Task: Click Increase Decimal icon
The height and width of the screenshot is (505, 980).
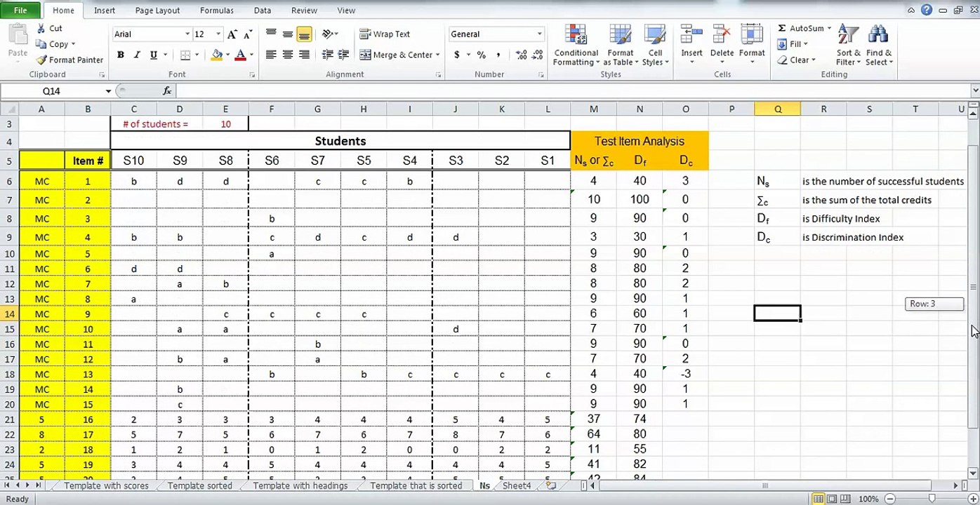Action: [x=522, y=55]
